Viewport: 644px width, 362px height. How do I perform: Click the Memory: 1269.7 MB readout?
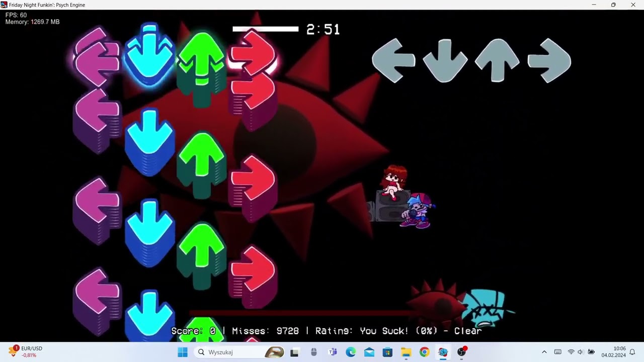click(32, 22)
